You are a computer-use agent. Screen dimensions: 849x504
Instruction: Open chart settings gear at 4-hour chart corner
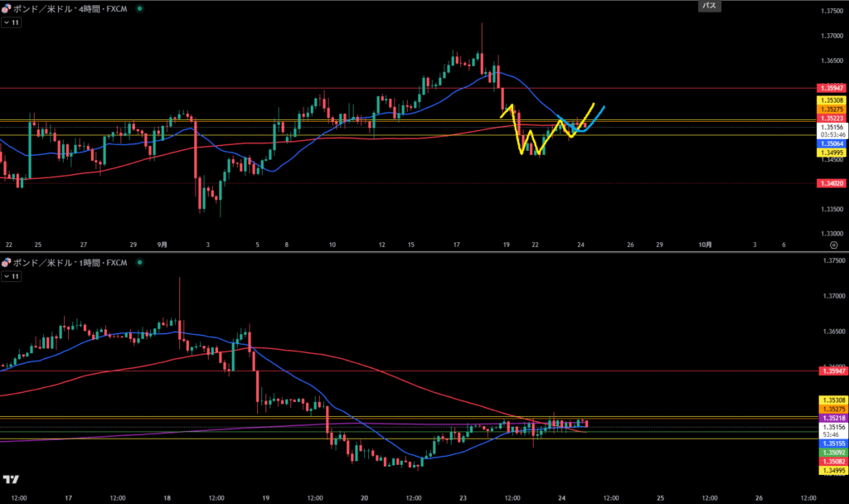pyautogui.click(x=832, y=246)
